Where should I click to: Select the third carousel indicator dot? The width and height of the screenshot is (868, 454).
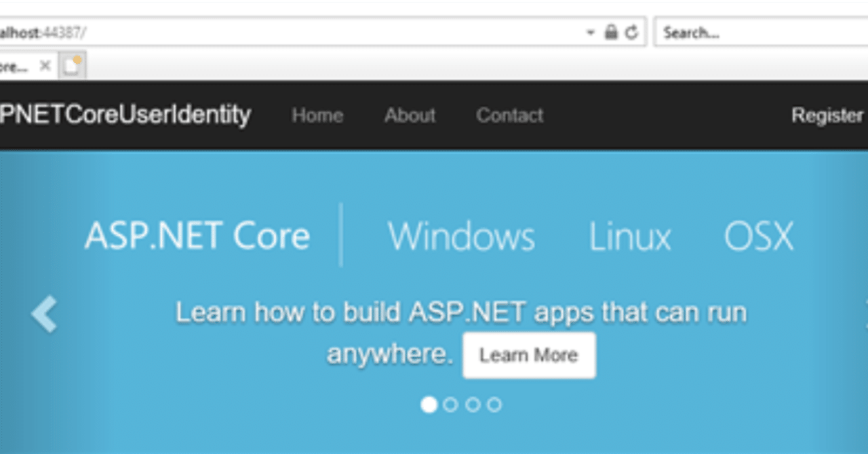click(473, 404)
